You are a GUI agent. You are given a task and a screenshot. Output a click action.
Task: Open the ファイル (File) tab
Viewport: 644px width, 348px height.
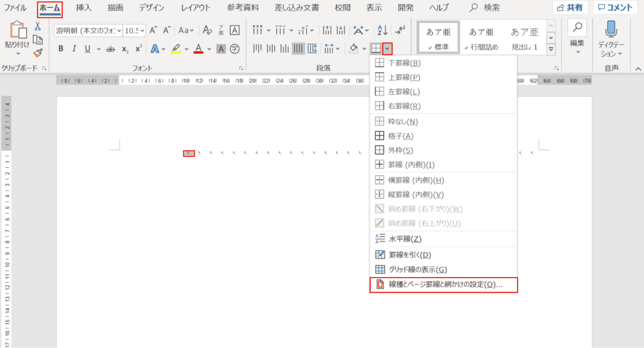pyautogui.click(x=15, y=8)
